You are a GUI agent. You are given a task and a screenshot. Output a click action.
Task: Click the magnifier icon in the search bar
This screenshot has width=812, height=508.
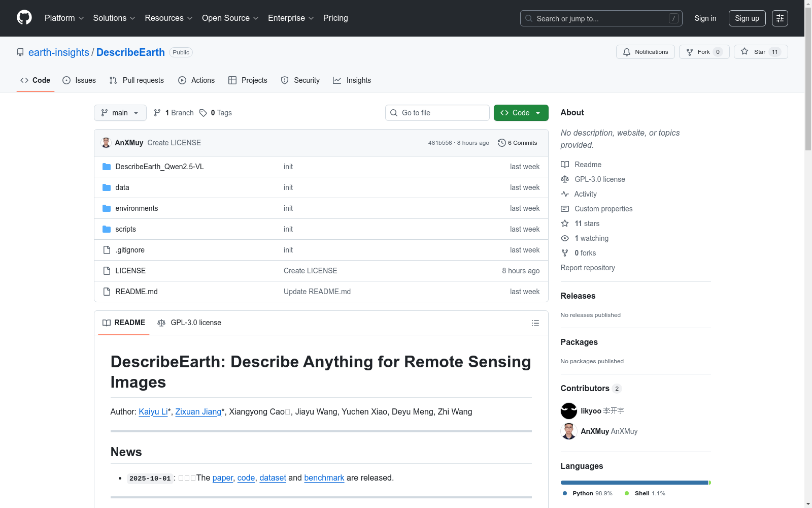pos(529,18)
